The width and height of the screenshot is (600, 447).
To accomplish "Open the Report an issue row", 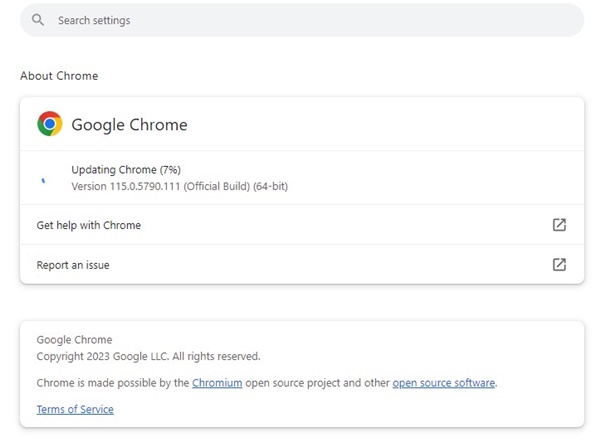I will click(73, 265).
